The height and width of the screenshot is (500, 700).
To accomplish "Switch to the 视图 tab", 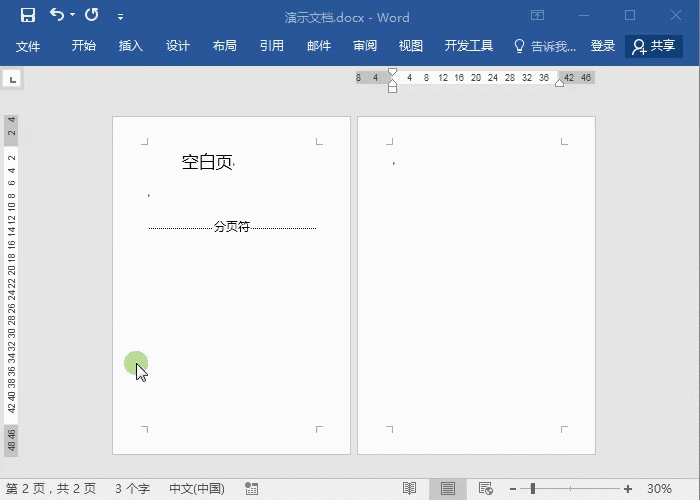I will tap(411, 46).
